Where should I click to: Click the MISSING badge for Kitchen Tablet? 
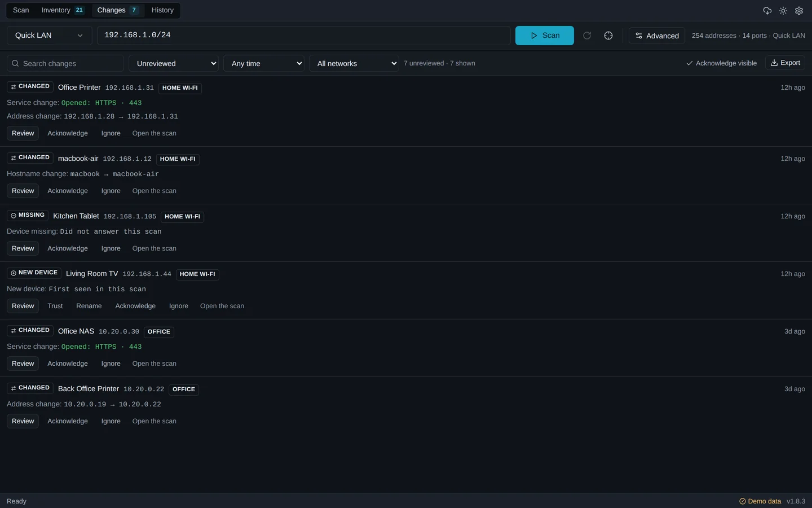28,215
